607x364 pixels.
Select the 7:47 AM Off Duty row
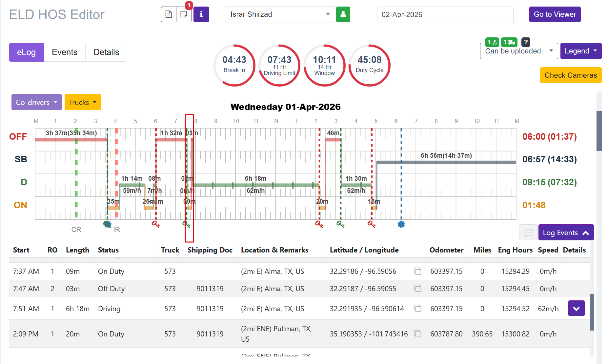click(x=299, y=289)
